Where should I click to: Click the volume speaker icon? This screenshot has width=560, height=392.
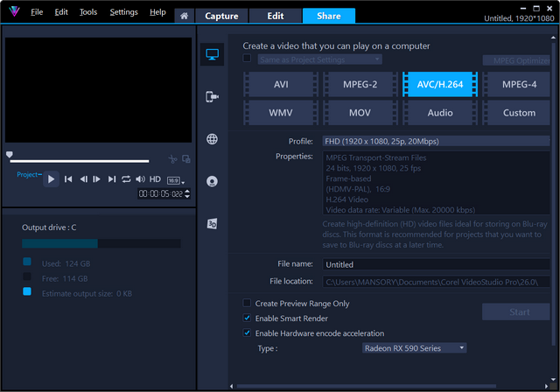click(x=140, y=179)
